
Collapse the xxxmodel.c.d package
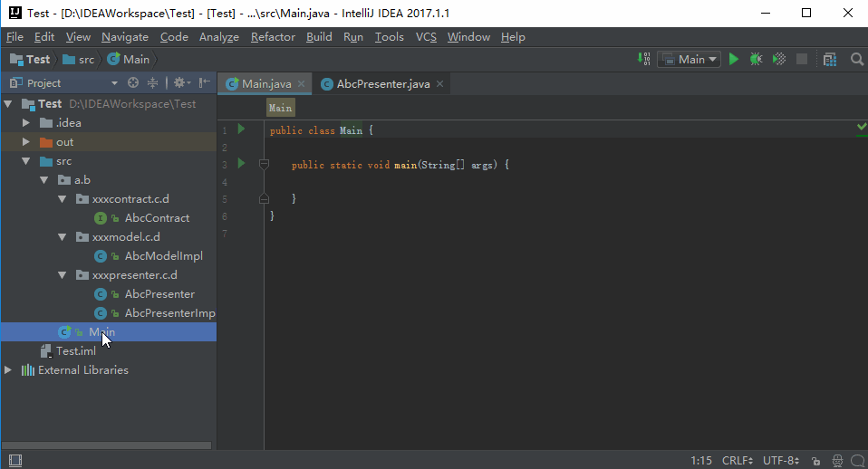[62, 237]
